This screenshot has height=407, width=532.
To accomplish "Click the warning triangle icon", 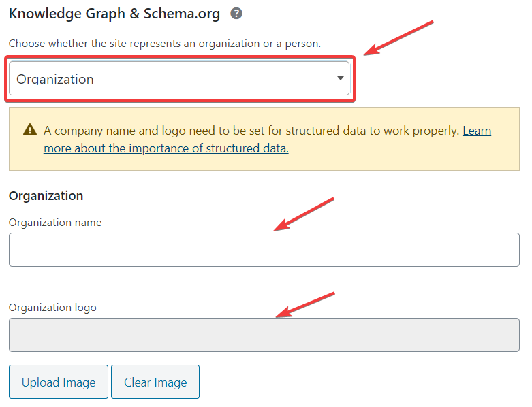I will coord(30,130).
